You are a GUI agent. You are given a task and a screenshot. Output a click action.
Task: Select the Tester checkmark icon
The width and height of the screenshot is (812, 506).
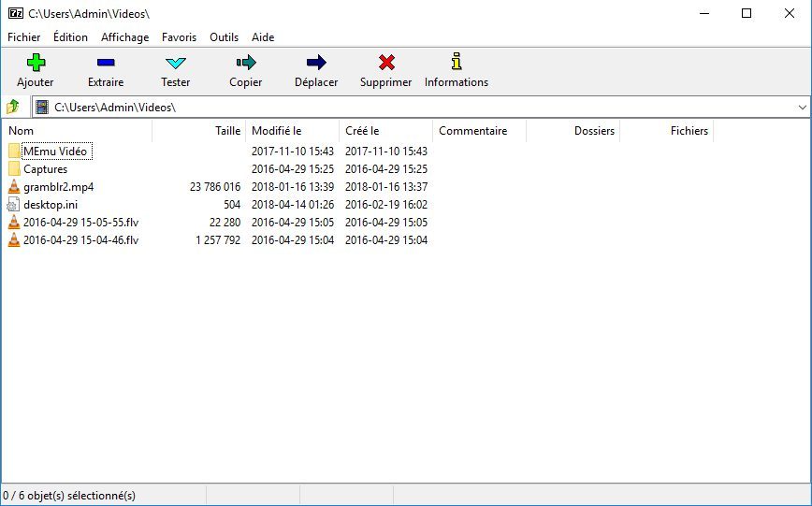tap(176, 63)
